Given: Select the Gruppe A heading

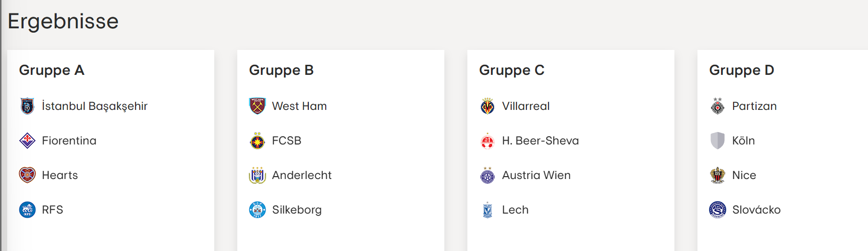Looking at the screenshot, I should (51, 70).
